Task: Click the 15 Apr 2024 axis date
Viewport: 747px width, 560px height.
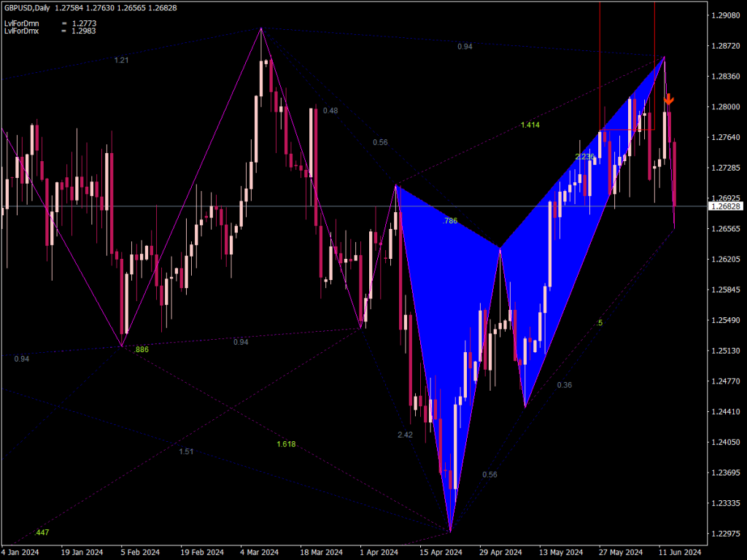Action: click(441, 552)
